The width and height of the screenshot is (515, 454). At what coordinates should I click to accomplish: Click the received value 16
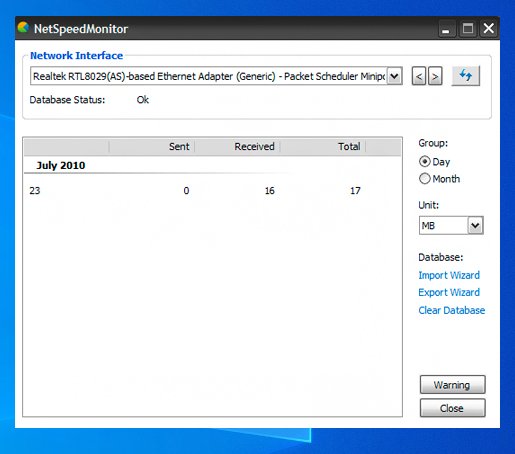(269, 191)
